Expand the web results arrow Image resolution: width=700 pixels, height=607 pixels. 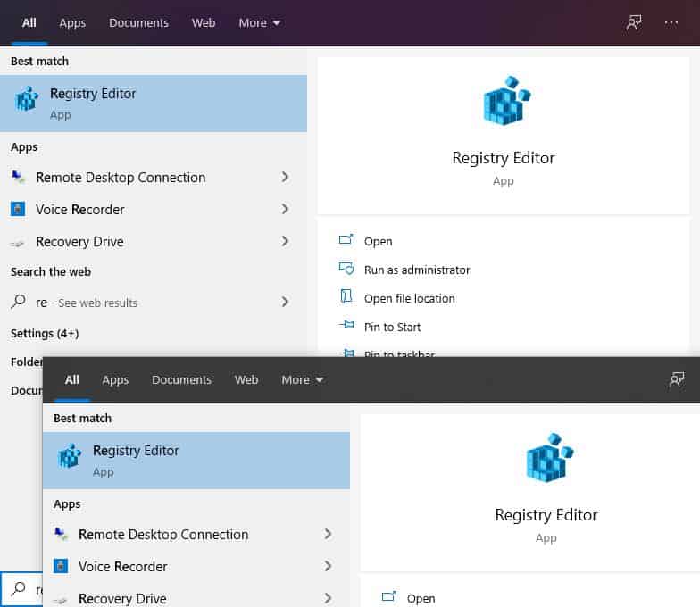pyautogui.click(x=285, y=302)
